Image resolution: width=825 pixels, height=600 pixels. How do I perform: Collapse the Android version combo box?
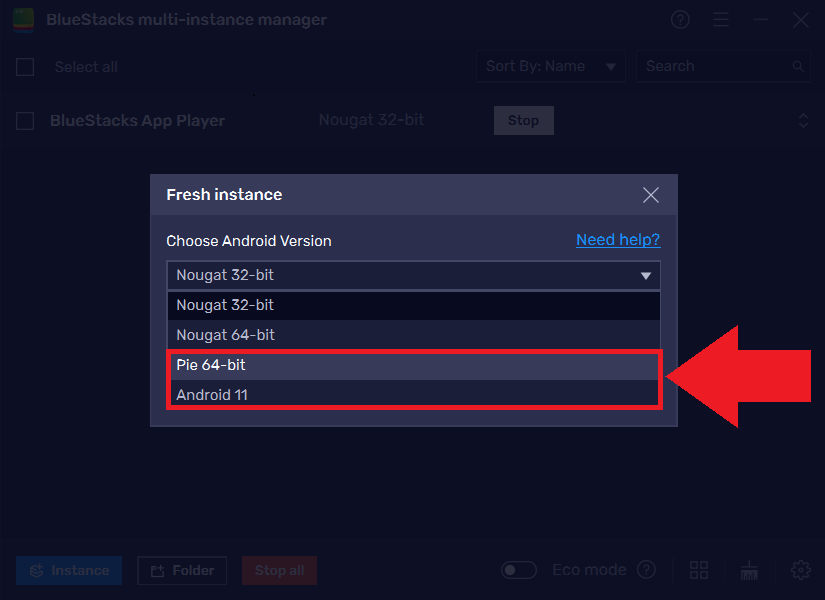(x=414, y=275)
